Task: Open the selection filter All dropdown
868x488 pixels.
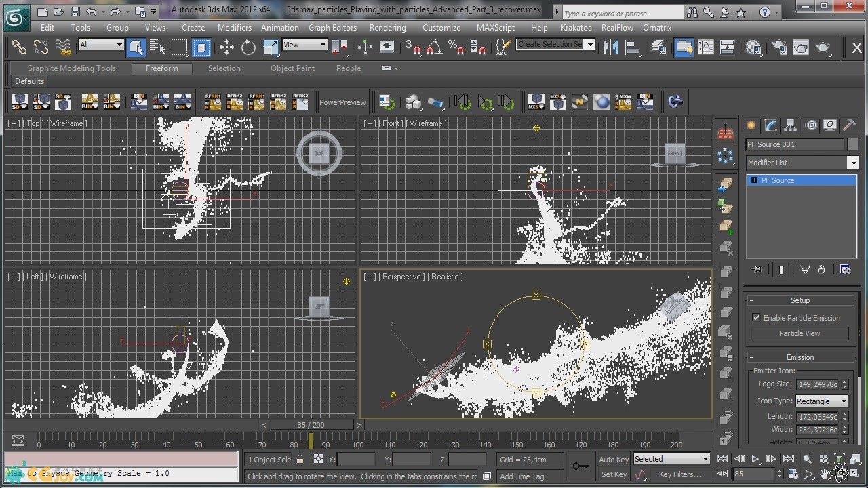Action: point(101,45)
